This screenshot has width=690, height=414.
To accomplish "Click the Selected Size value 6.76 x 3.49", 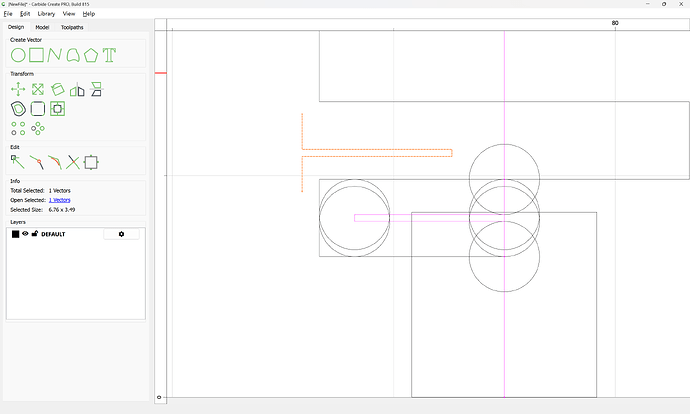I will (62, 210).
